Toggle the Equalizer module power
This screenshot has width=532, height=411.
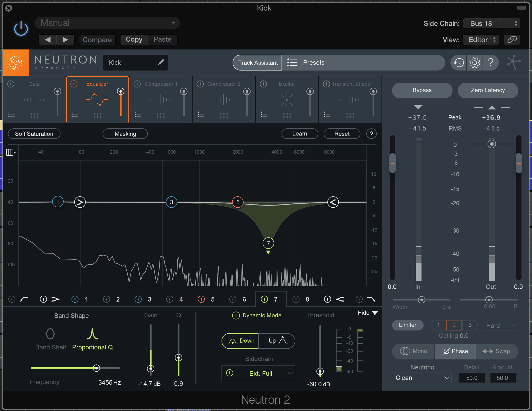coord(74,84)
